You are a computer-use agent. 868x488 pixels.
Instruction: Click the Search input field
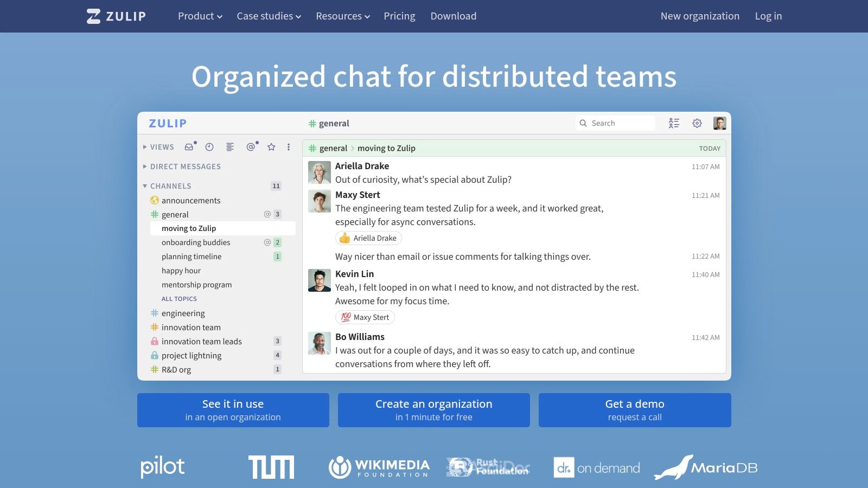[x=615, y=123]
